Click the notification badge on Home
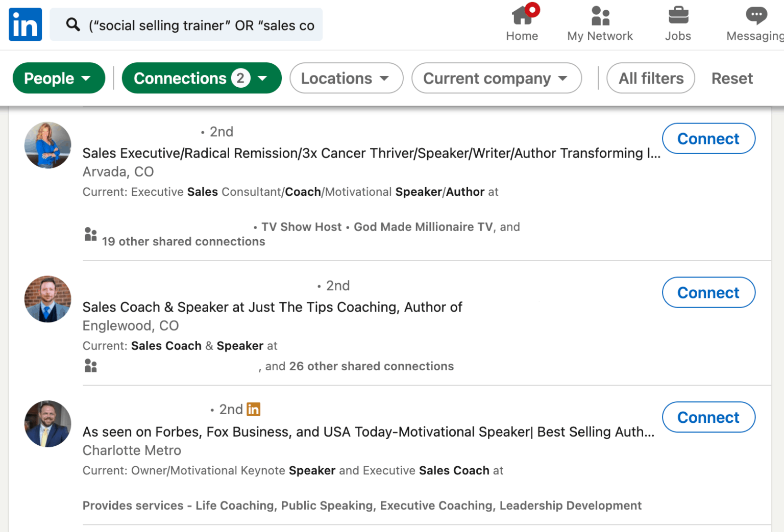The height and width of the screenshot is (532, 784). pyautogui.click(x=532, y=9)
